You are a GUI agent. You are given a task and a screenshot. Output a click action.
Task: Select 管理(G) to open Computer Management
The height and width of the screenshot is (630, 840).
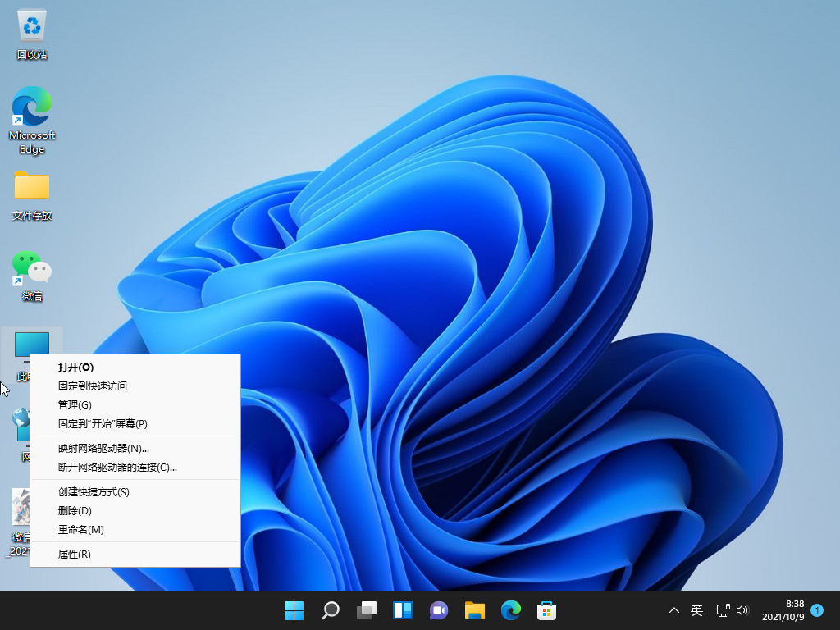[x=74, y=405]
